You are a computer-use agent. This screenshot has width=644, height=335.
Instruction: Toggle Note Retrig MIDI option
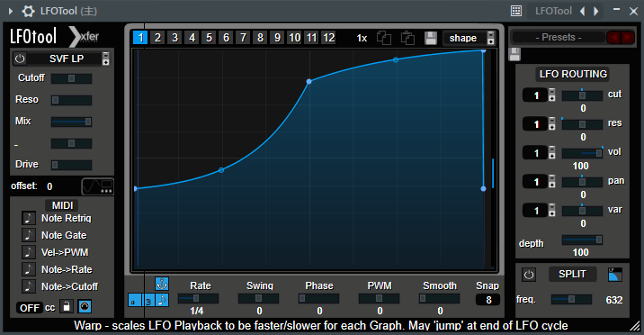coord(29,218)
